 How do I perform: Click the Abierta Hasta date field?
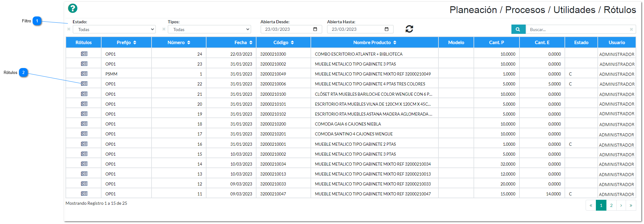point(360,29)
